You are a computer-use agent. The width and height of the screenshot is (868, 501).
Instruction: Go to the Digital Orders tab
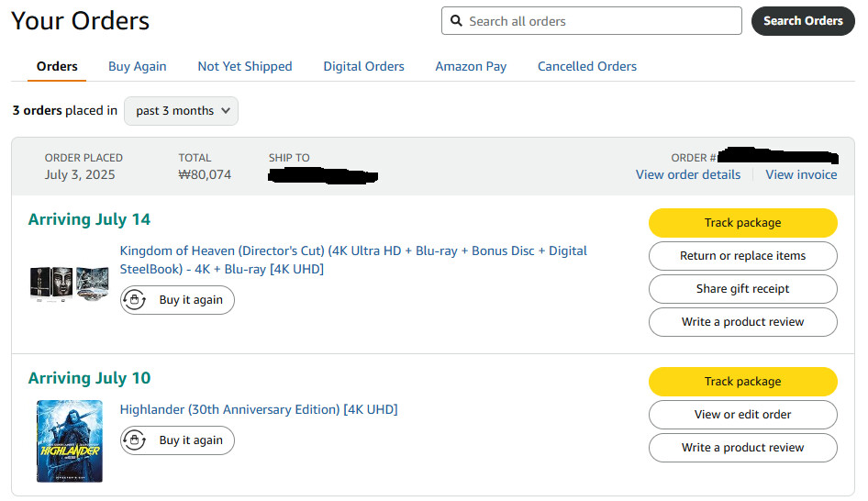pos(363,66)
